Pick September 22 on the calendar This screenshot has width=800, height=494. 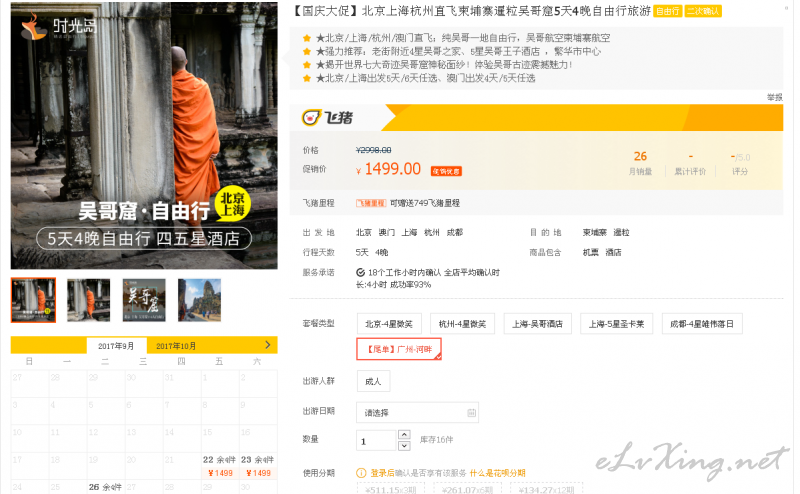(220, 466)
